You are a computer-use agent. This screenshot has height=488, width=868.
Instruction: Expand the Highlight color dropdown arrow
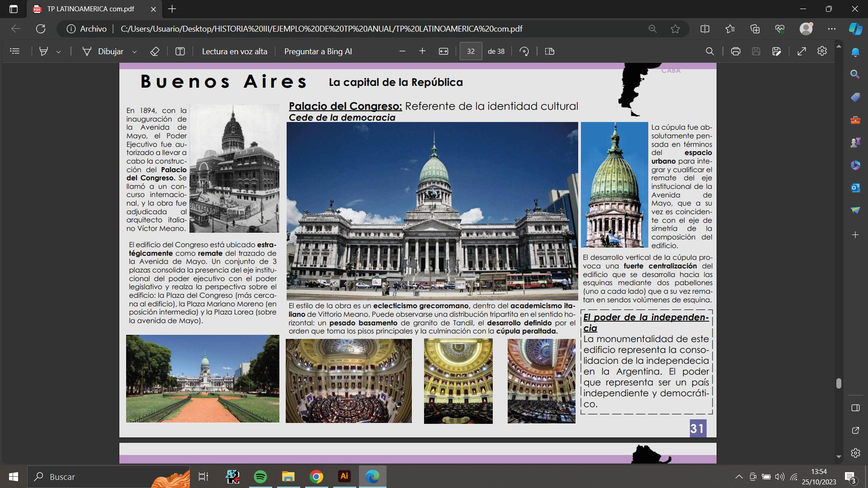click(x=59, y=52)
